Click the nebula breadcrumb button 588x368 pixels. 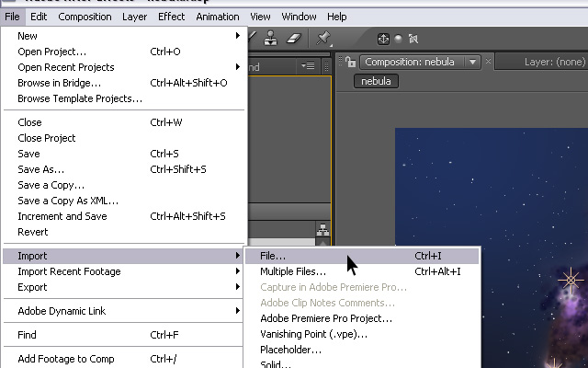376,81
